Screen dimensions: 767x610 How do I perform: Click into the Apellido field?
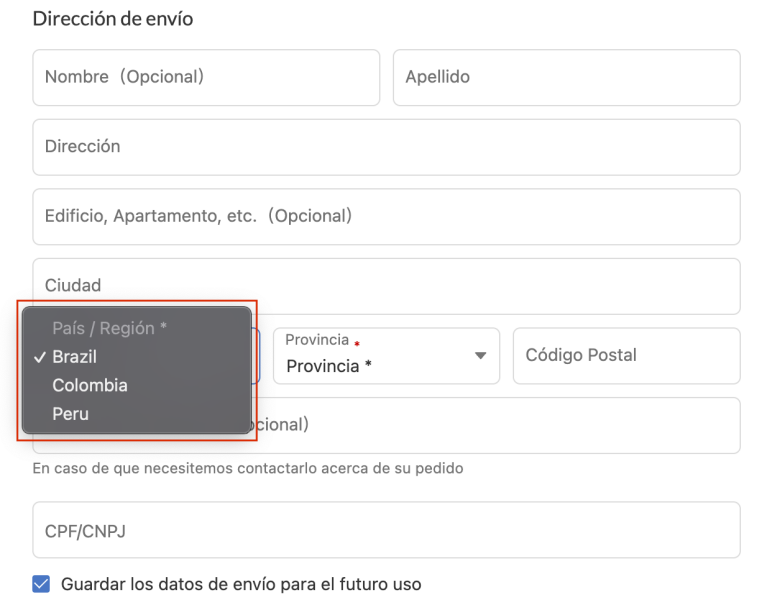tap(566, 77)
